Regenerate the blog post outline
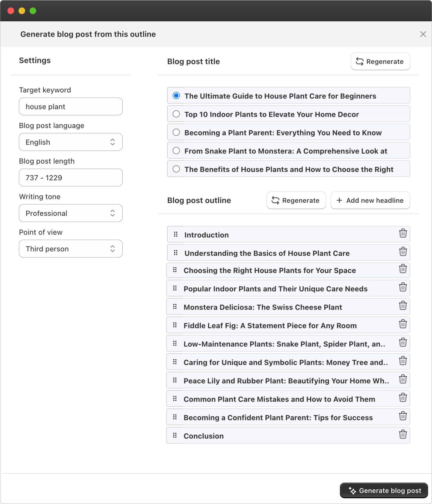 coord(296,200)
